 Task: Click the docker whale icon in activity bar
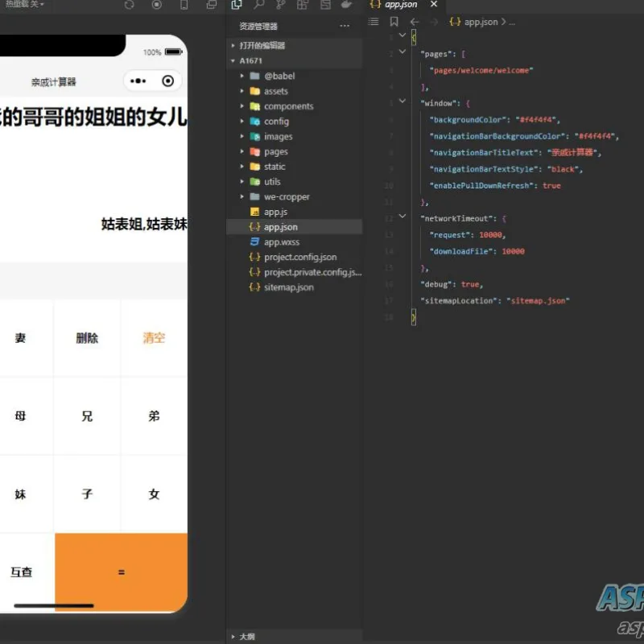tap(347, 5)
